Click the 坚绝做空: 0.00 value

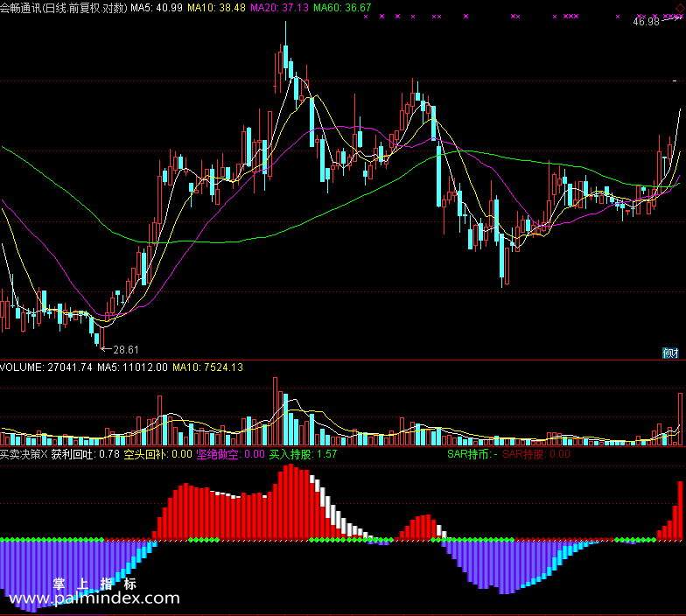pyautogui.click(x=231, y=454)
